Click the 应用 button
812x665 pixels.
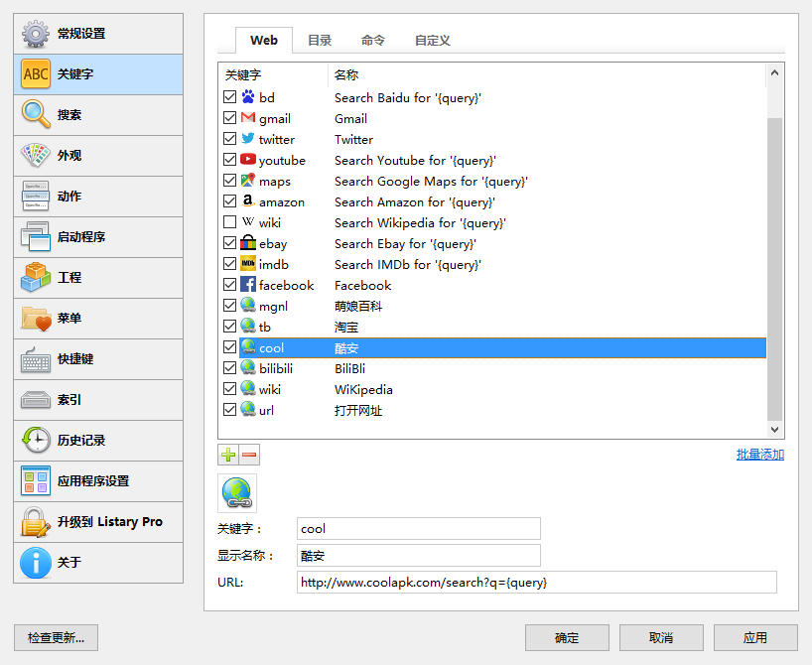click(755, 637)
